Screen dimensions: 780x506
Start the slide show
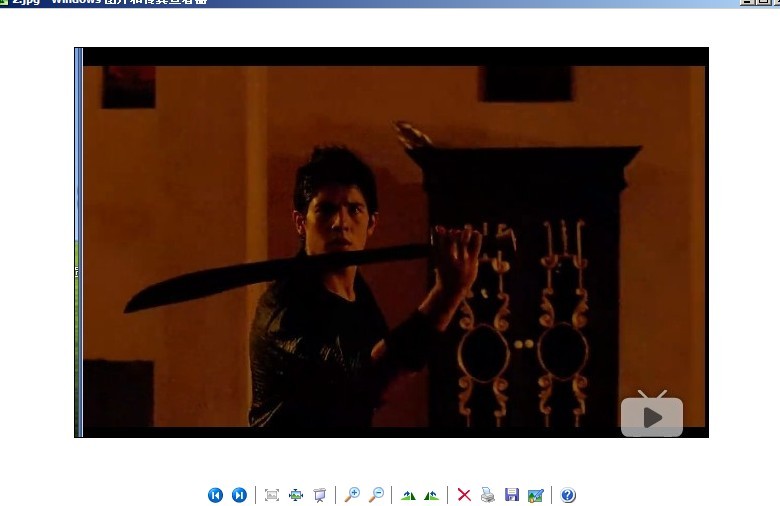tap(320, 495)
